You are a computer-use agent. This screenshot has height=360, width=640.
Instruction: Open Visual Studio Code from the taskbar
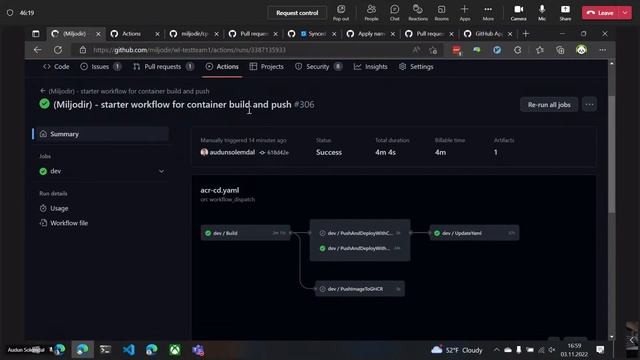pos(129,350)
